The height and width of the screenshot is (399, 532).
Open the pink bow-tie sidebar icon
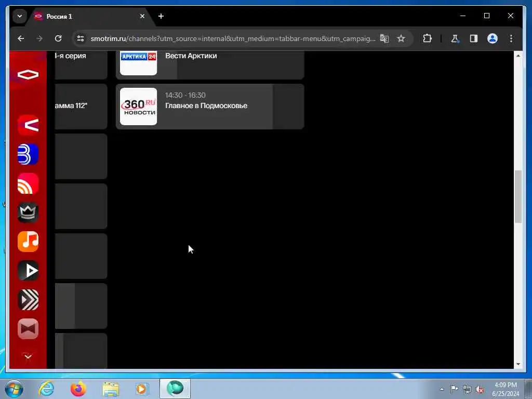coord(28,329)
